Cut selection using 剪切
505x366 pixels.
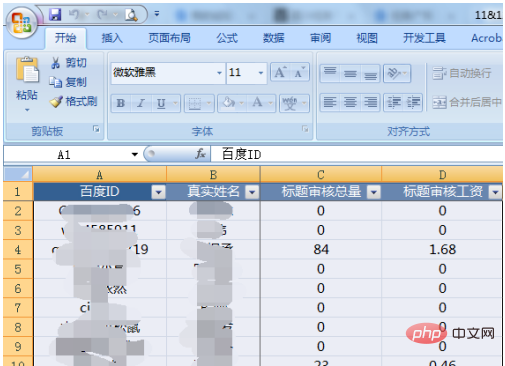coord(69,63)
